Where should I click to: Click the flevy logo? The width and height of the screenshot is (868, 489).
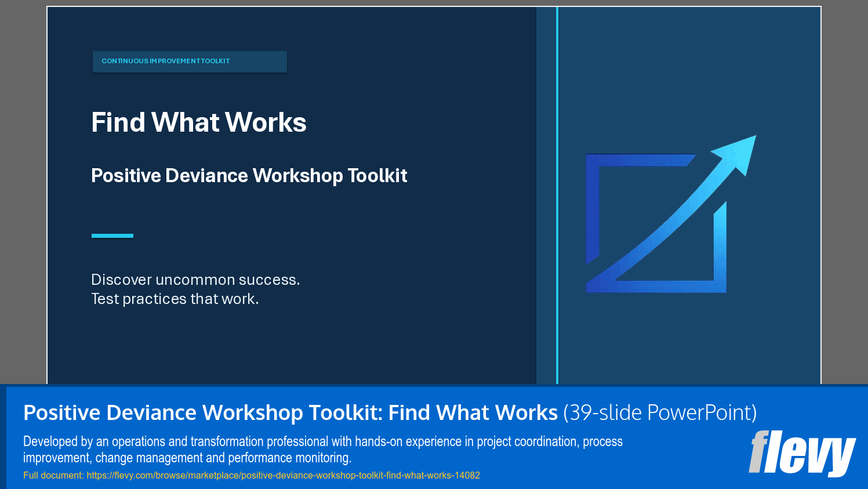pyautogui.click(x=802, y=453)
